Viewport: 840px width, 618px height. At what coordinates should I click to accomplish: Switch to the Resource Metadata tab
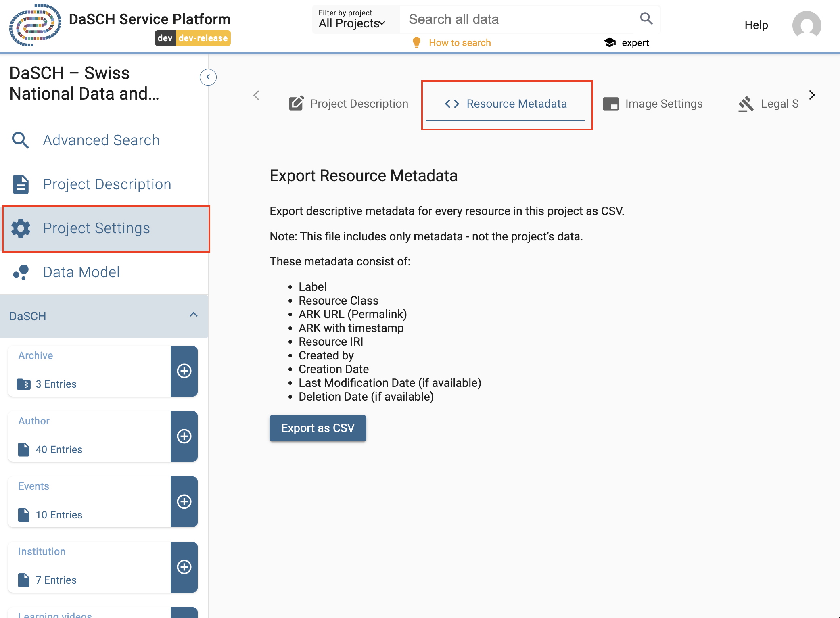507,104
